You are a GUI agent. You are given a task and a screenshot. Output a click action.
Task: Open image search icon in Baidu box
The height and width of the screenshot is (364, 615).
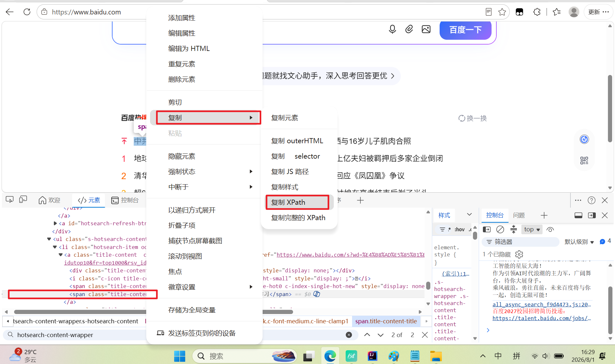pyautogui.click(x=426, y=29)
